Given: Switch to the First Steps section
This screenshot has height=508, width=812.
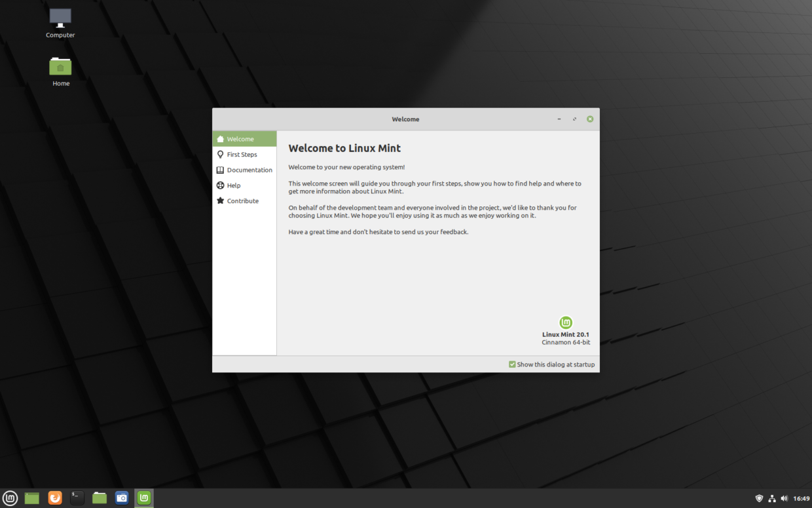Looking at the screenshot, I should pyautogui.click(x=244, y=155).
